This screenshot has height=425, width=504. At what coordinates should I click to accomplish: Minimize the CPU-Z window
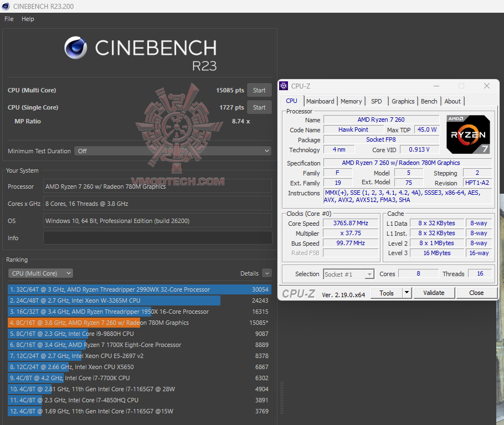436,86
